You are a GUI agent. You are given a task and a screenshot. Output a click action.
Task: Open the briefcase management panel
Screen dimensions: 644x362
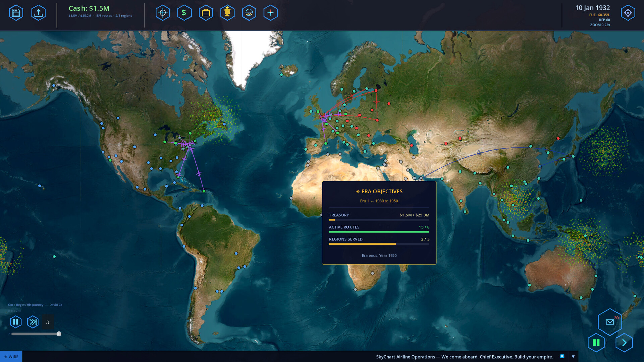(206, 13)
